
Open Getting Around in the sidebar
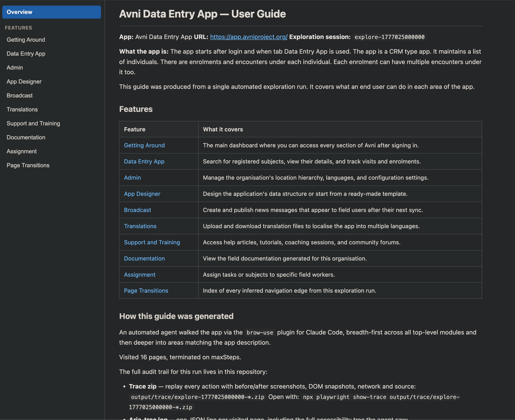pyautogui.click(x=26, y=40)
